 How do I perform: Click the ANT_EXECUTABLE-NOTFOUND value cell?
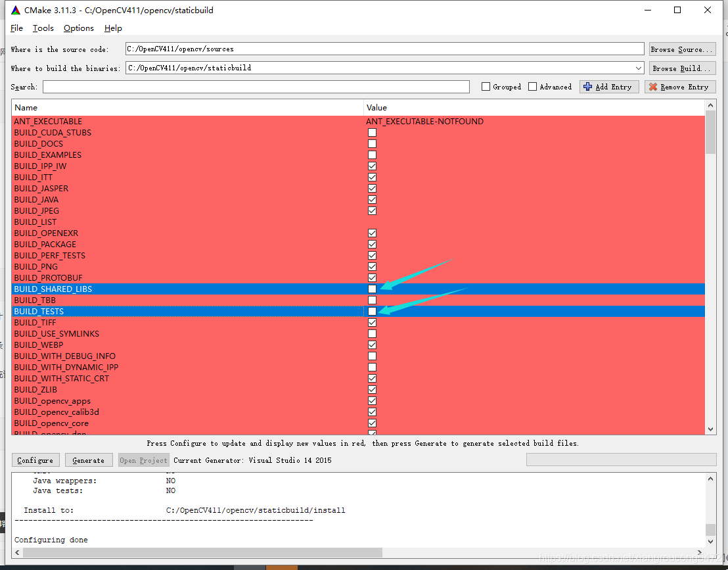[x=424, y=121]
